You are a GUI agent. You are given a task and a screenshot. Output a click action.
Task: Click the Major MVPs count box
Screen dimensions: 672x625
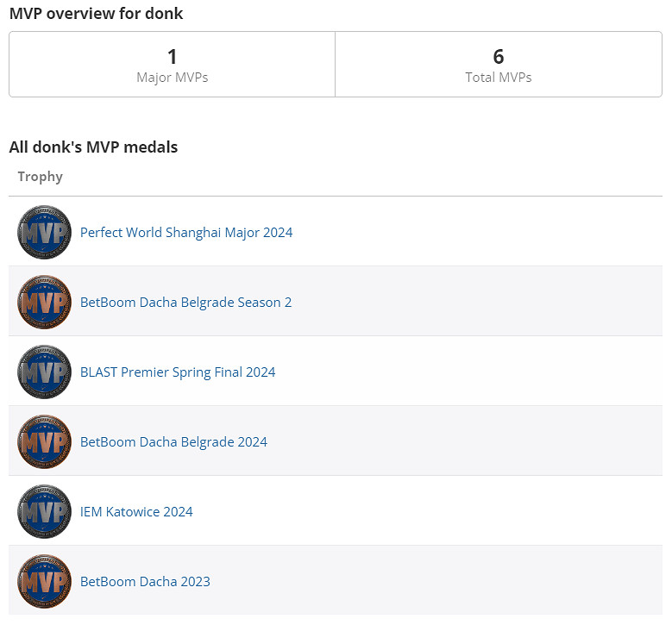pyautogui.click(x=172, y=65)
